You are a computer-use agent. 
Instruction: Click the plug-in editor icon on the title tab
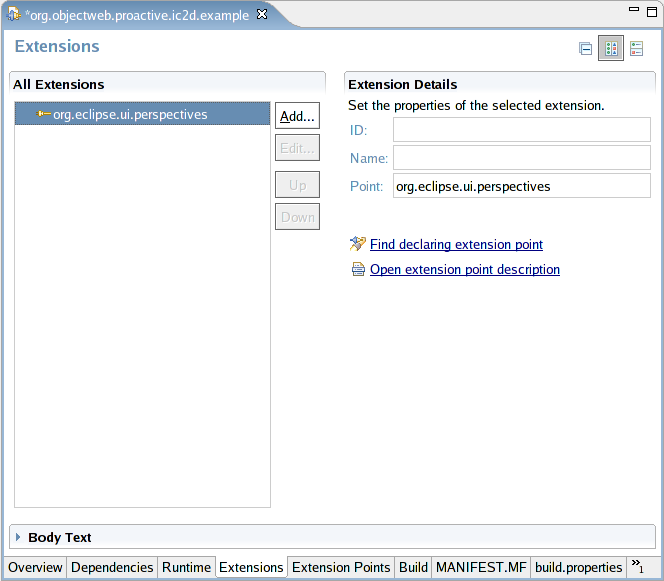[x=15, y=14]
